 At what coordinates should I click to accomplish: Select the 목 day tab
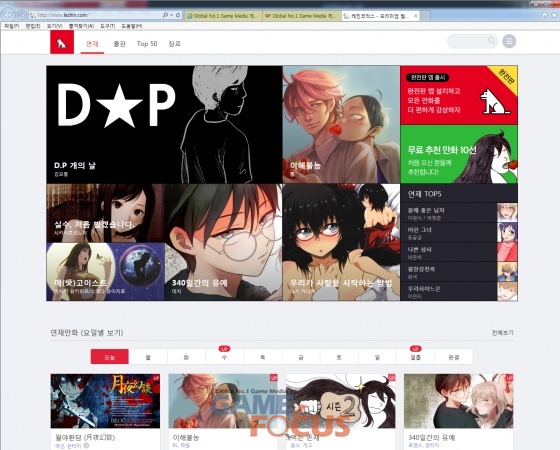click(x=262, y=357)
